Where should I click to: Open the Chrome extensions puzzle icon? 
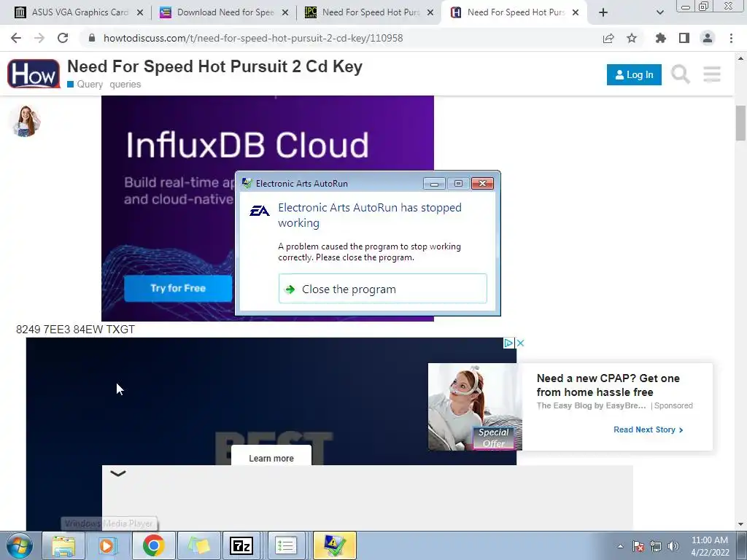pyautogui.click(x=661, y=38)
